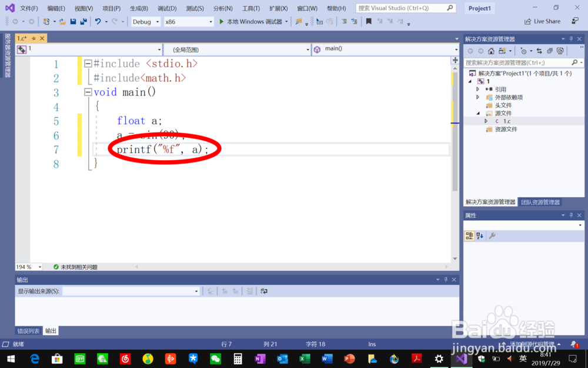
Task: Open WeChat from the taskbar
Action: 215,359
